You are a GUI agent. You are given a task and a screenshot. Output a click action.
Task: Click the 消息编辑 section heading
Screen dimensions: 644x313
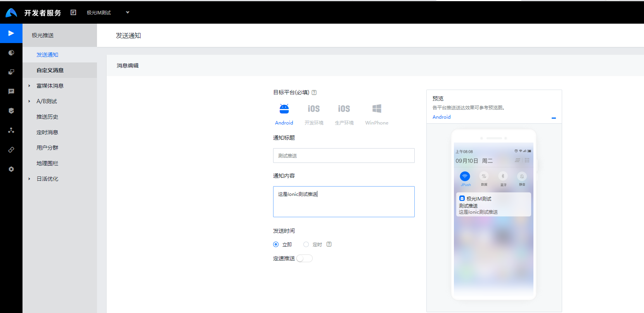(x=128, y=66)
